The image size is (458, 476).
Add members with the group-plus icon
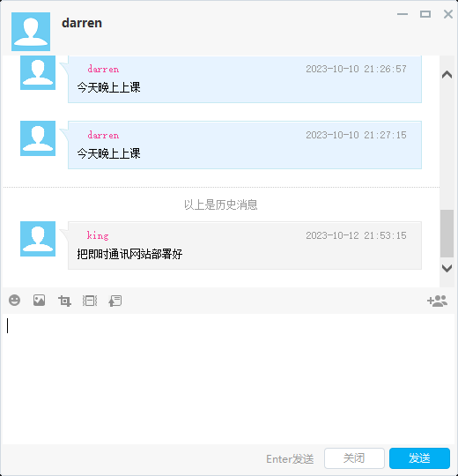[x=437, y=301]
